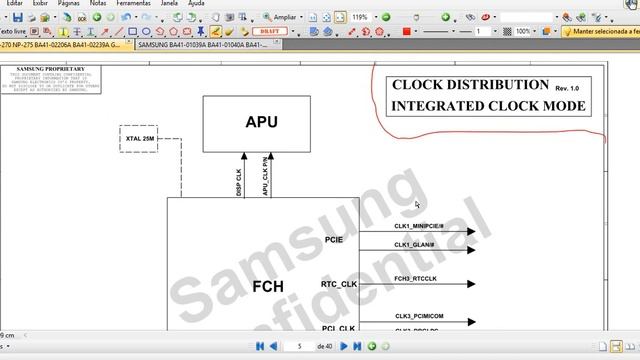Select the distance measuring tool
The width and height of the screenshot is (640, 360).
[x=352, y=31]
